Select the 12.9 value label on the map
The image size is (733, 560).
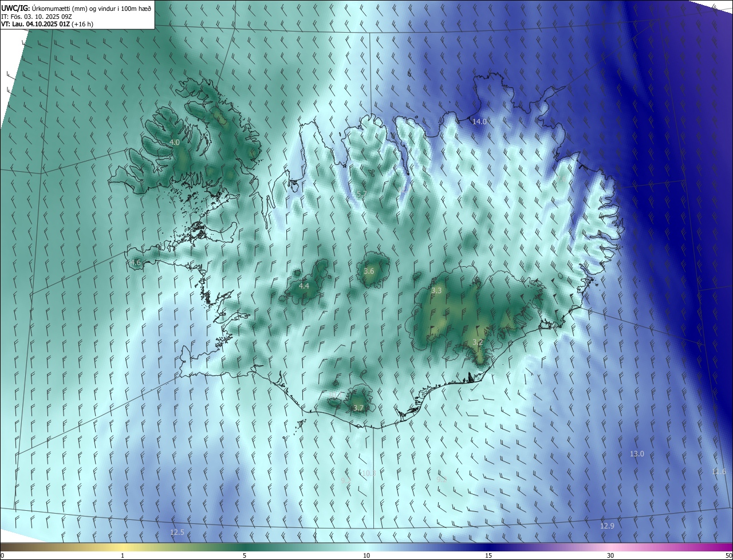(607, 526)
